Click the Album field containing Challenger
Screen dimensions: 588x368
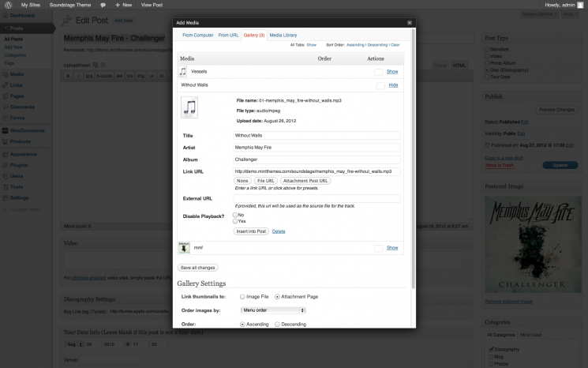(x=316, y=160)
